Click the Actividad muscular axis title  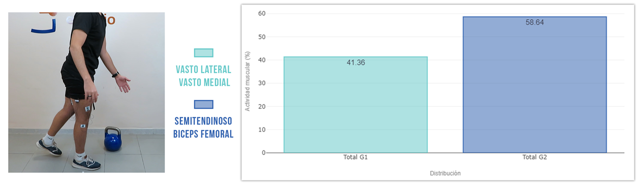pos(248,81)
